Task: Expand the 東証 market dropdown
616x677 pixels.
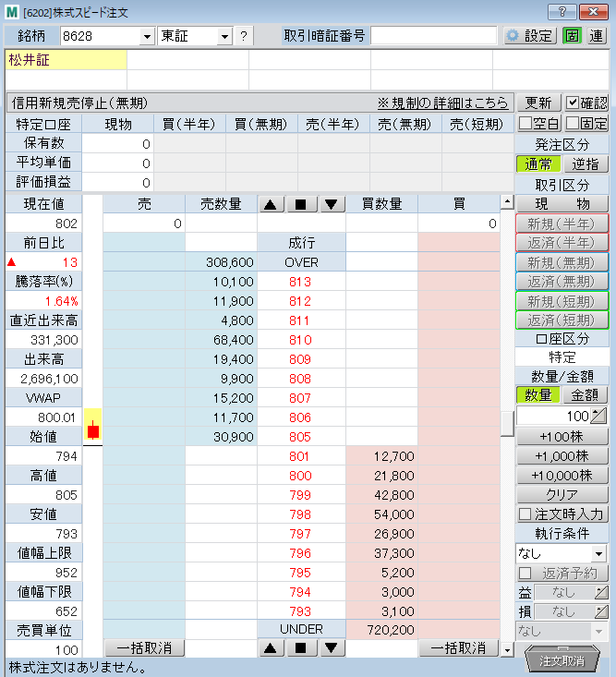Action: point(223,37)
